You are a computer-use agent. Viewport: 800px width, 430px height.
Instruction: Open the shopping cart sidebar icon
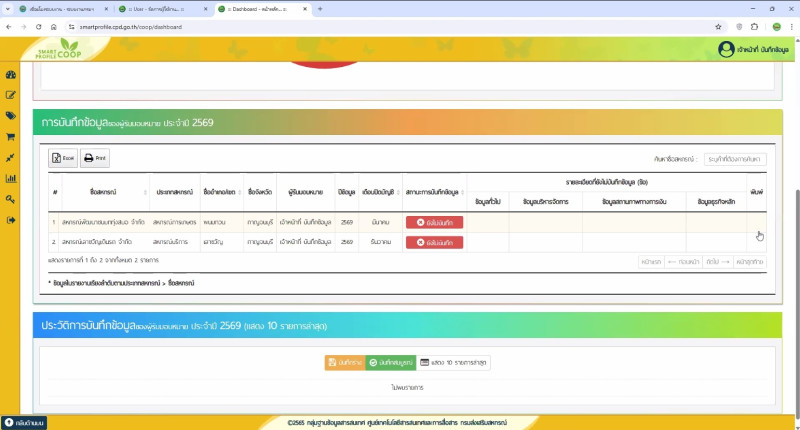pos(11,137)
